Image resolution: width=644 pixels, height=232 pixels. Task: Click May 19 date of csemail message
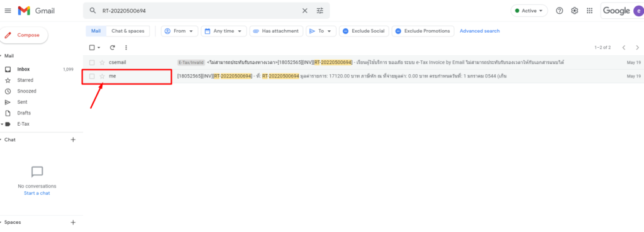634,62
